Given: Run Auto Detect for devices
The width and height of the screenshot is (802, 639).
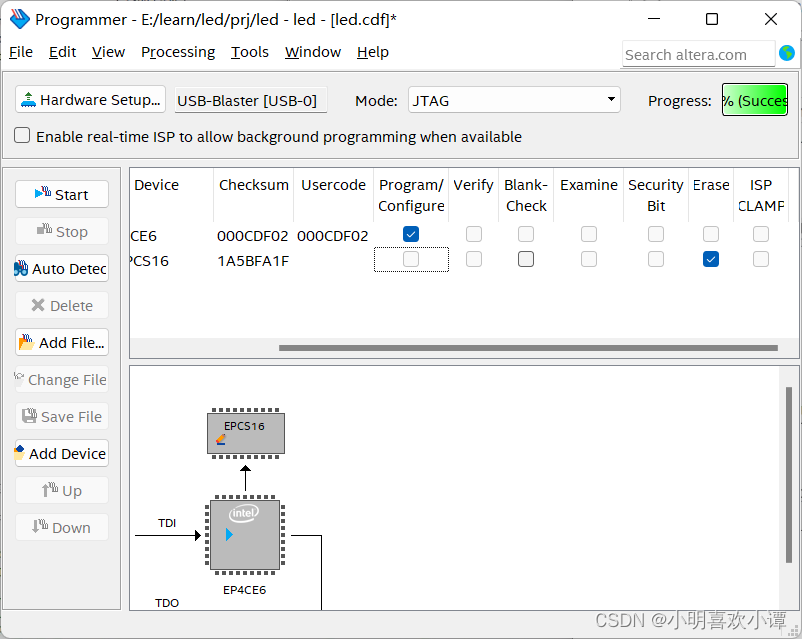Looking at the screenshot, I should [x=62, y=268].
